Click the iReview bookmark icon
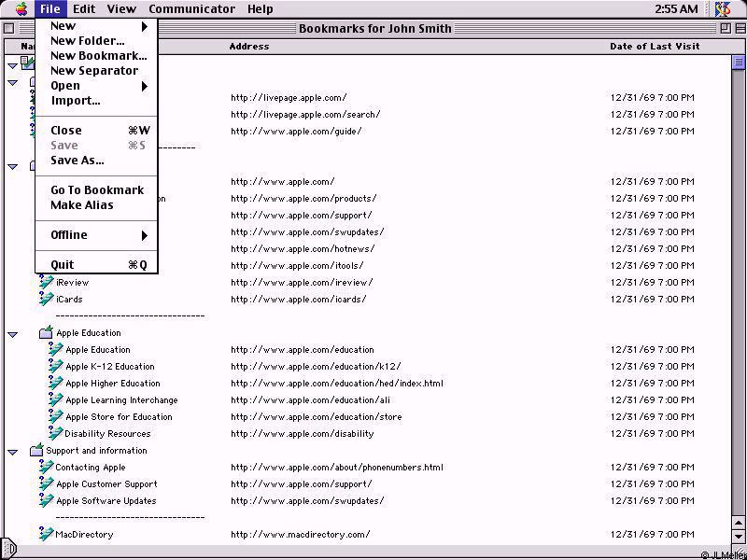 pos(46,282)
